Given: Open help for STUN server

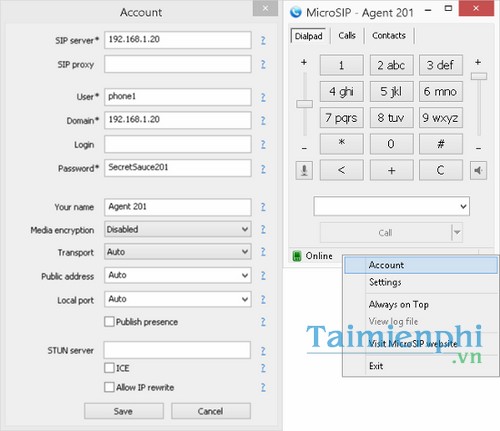Looking at the screenshot, I should pyautogui.click(x=263, y=351).
